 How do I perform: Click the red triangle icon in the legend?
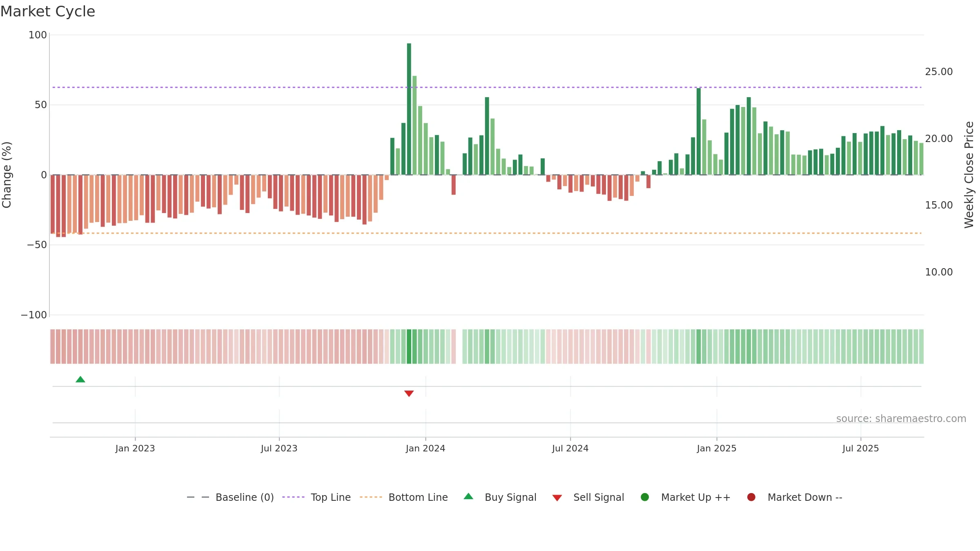tap(557, 498)
